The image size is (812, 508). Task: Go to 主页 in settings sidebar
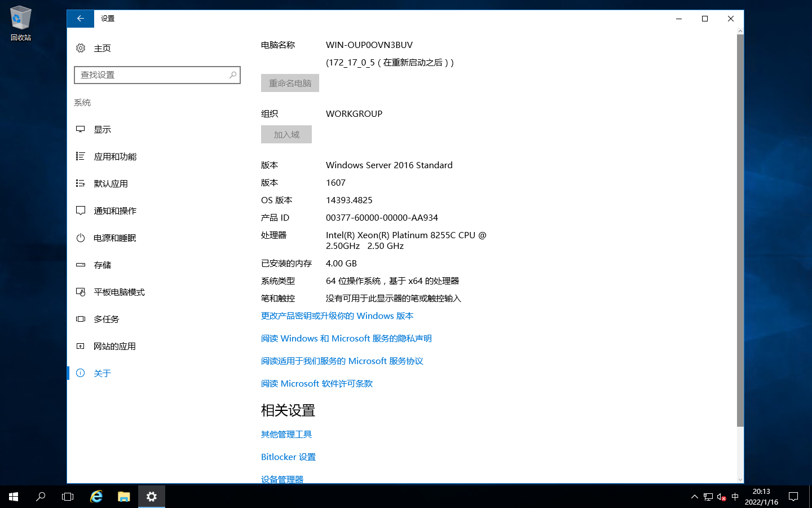[102, 48]
